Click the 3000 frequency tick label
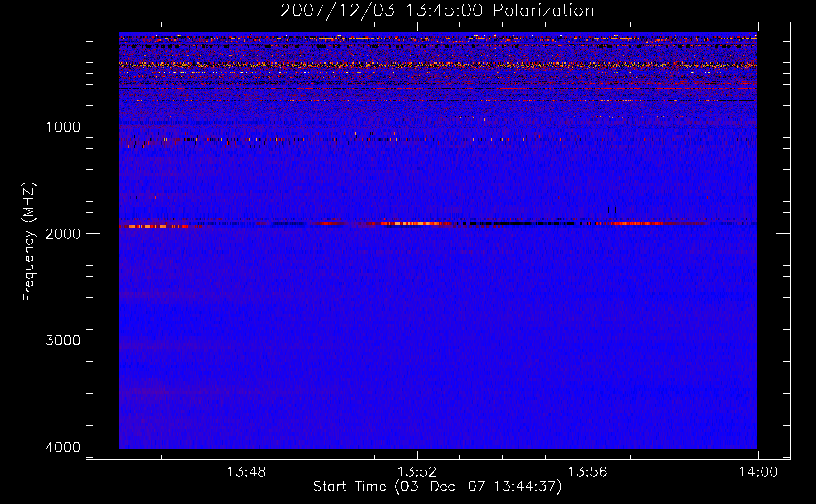This screenshot has width=816, height=504. coord(63,340)
